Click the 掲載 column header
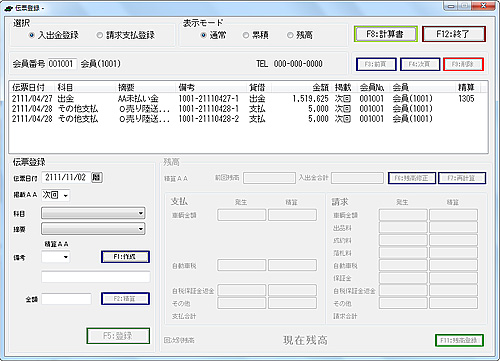 point(344,87)
